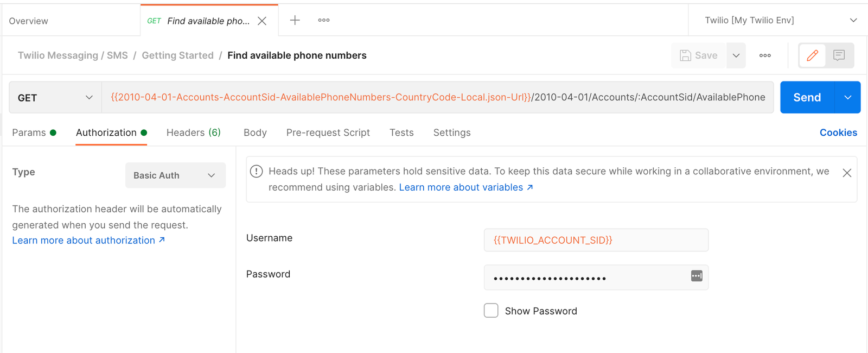Open a new request tab with plus icon
868x353 pixels.
[295, 20]
